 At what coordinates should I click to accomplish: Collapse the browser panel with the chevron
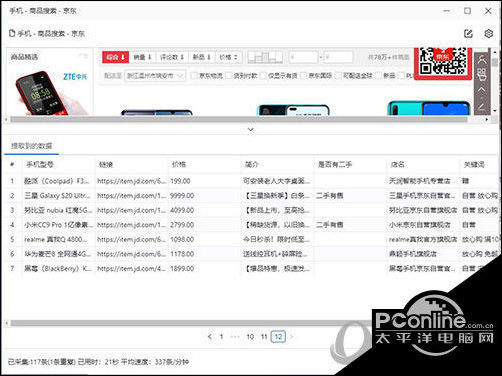point(251,129)
